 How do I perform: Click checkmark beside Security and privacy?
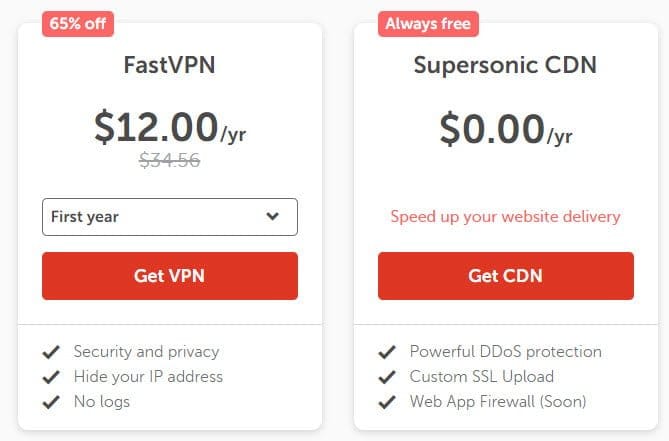(50, 352)
